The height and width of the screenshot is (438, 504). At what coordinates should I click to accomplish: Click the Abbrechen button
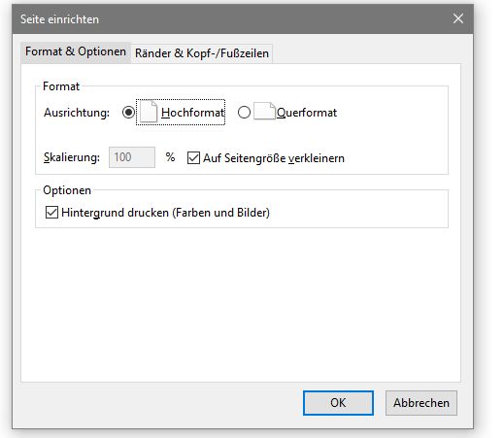421,403
